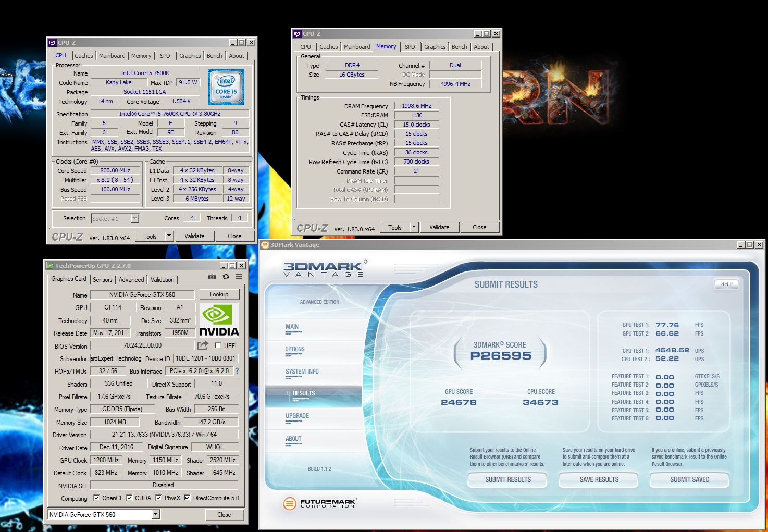Open Tools dropdown arrow in CPU window
Viewport: 768px width, 532px height.
[169, 236]
